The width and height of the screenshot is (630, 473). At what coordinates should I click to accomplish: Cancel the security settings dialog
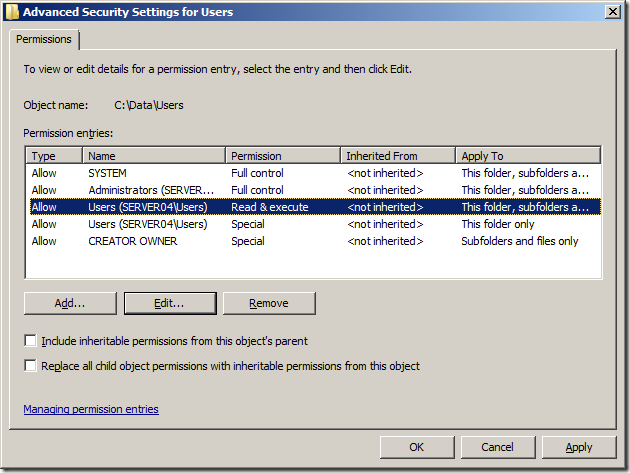(x=497, y=447)
